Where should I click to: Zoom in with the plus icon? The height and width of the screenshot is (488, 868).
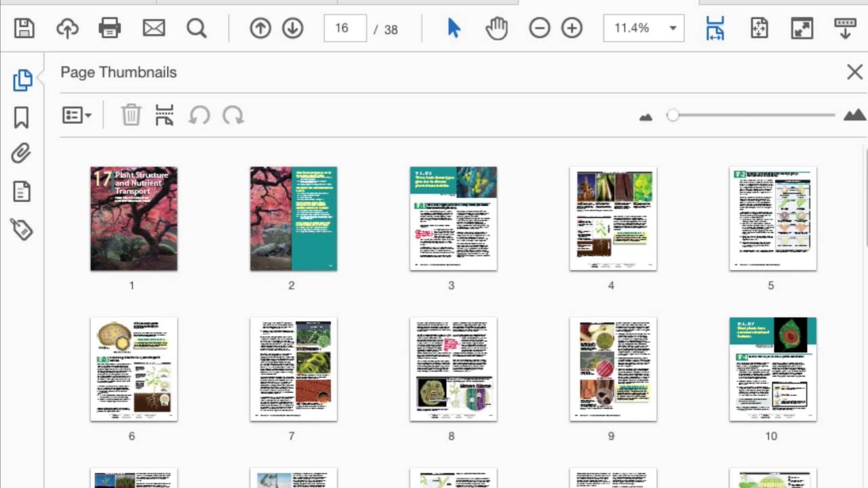point(572,28)
